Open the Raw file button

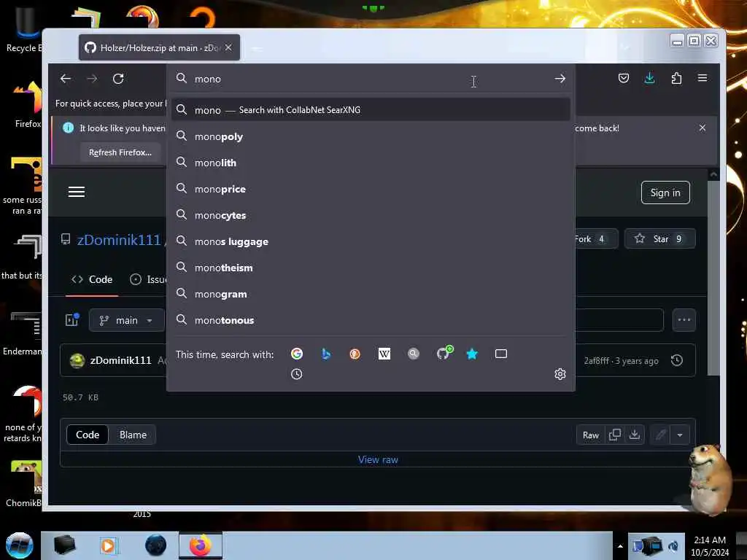click(x=590, y=435)
